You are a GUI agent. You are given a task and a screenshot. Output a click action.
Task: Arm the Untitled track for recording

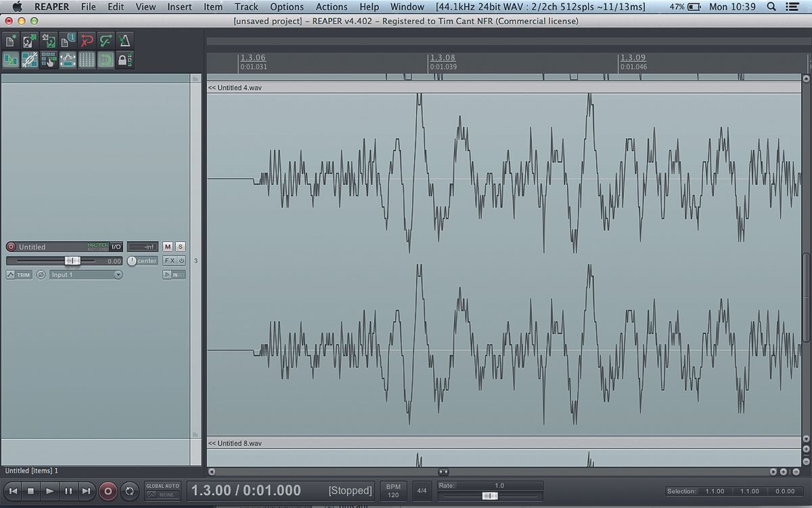[x=11, y=247]
